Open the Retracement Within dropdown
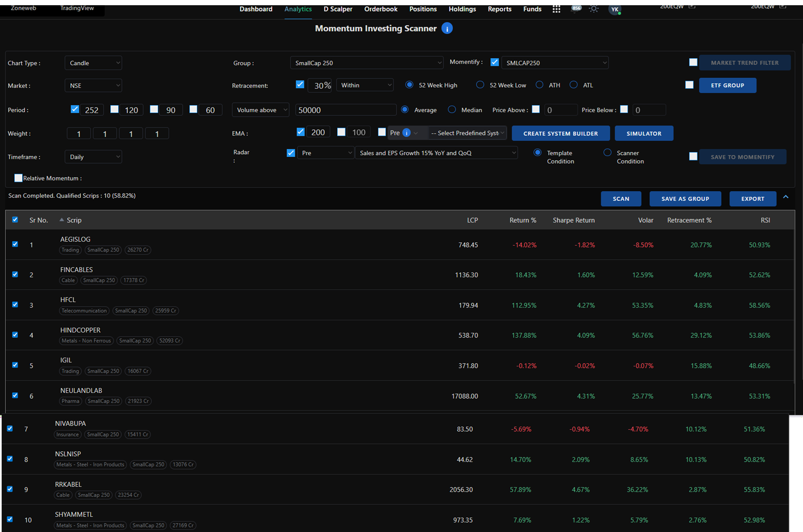 [x=365, y=85]
